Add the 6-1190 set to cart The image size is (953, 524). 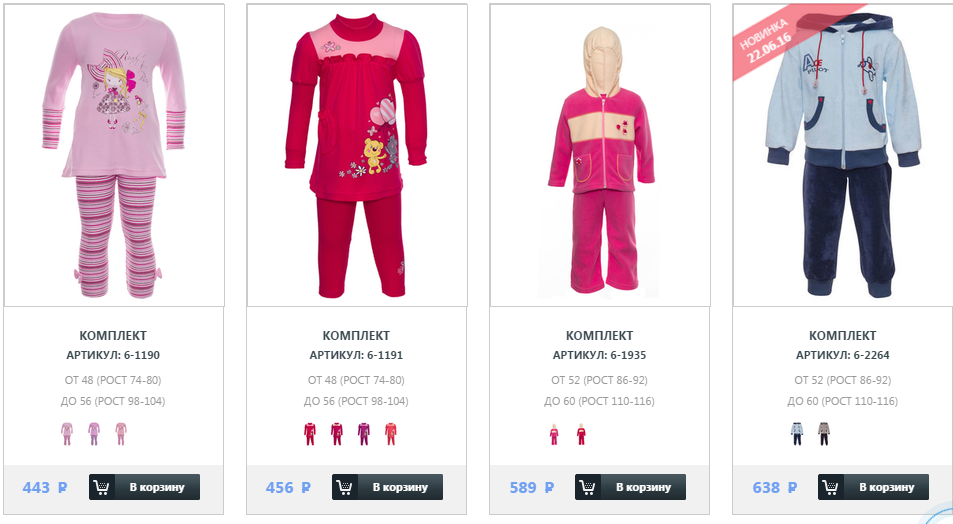[145, 487]
